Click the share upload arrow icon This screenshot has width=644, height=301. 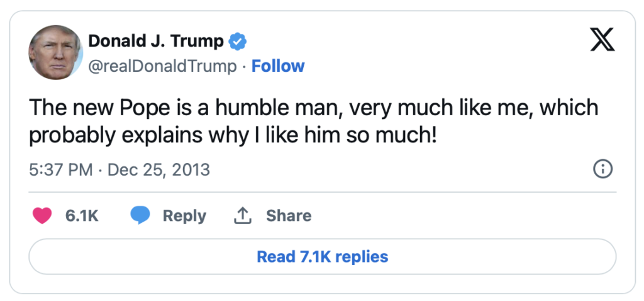pyautogui.click(x=242, y=215)
